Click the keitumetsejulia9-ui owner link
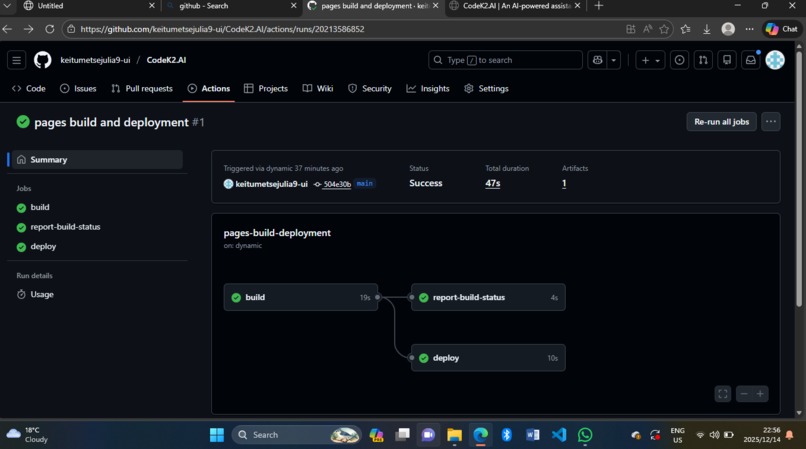806x449 pixels. [95, 60]
